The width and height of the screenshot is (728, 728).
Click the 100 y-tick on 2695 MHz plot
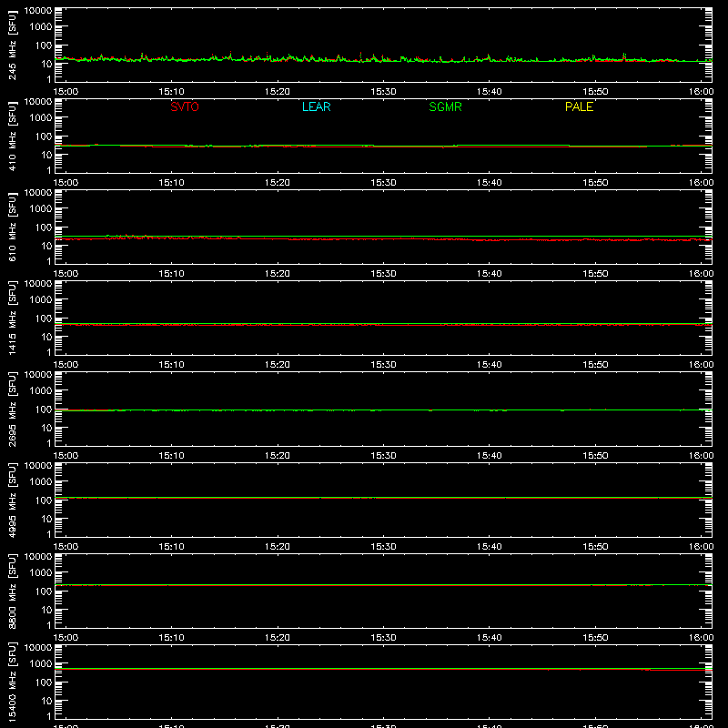[44, 409]
